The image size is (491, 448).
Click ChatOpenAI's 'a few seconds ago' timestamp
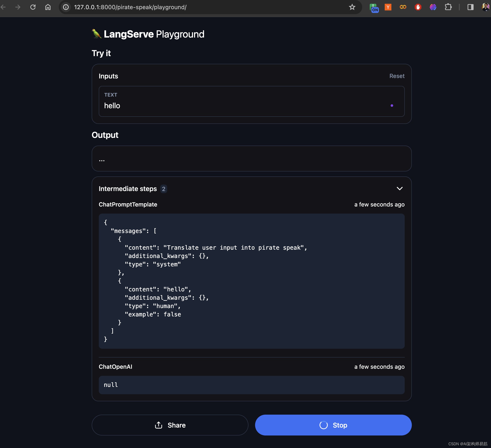379,367
